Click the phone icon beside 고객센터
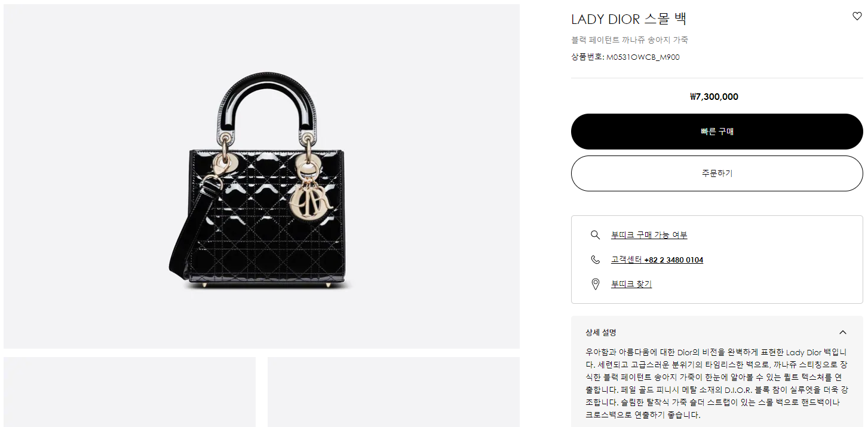The height and width of the screenshot is (427, 868). [x=595, y=260]
